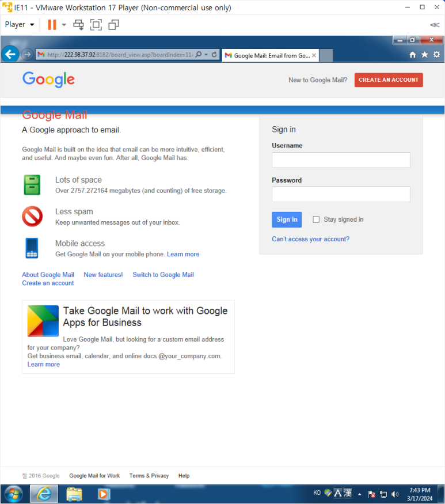445x504 pixels.
Task: Click the Lots of space heading
Action: [x=78, y=180]
